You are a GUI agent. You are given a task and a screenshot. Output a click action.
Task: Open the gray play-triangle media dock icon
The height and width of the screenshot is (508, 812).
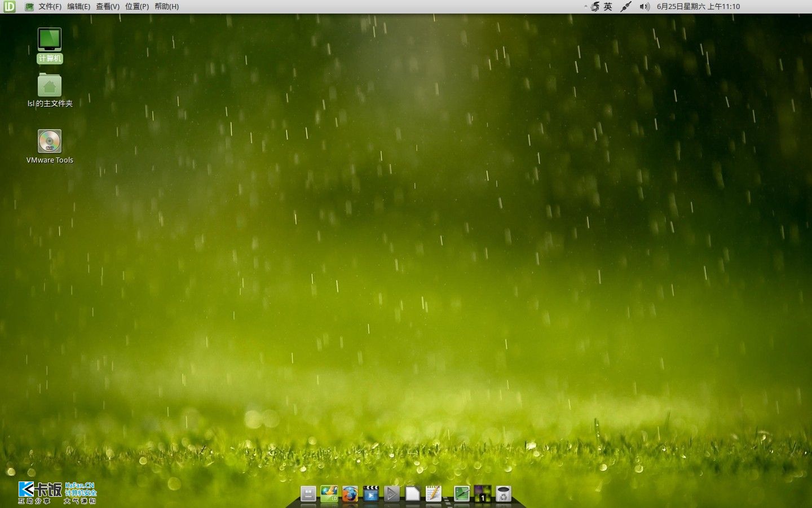pos(391,494)
